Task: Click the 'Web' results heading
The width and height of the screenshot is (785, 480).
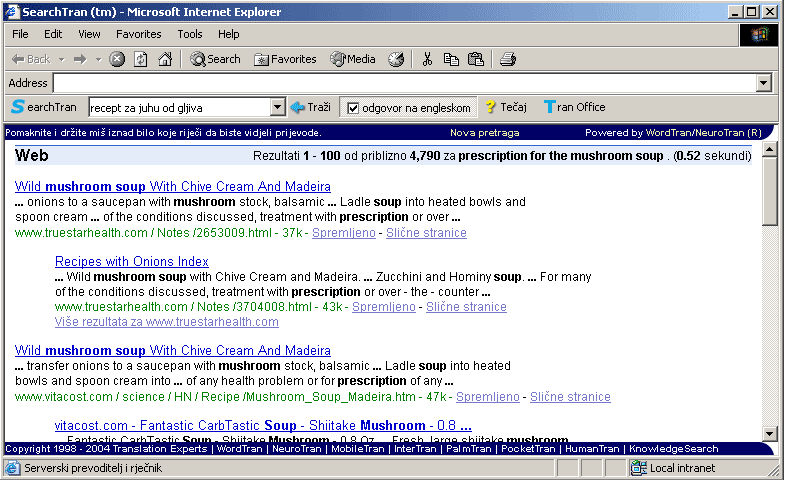Action: pos(32,155)
